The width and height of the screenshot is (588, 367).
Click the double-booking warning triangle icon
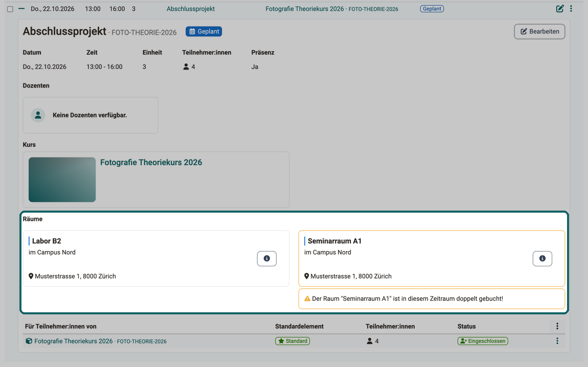pos(307,299)
